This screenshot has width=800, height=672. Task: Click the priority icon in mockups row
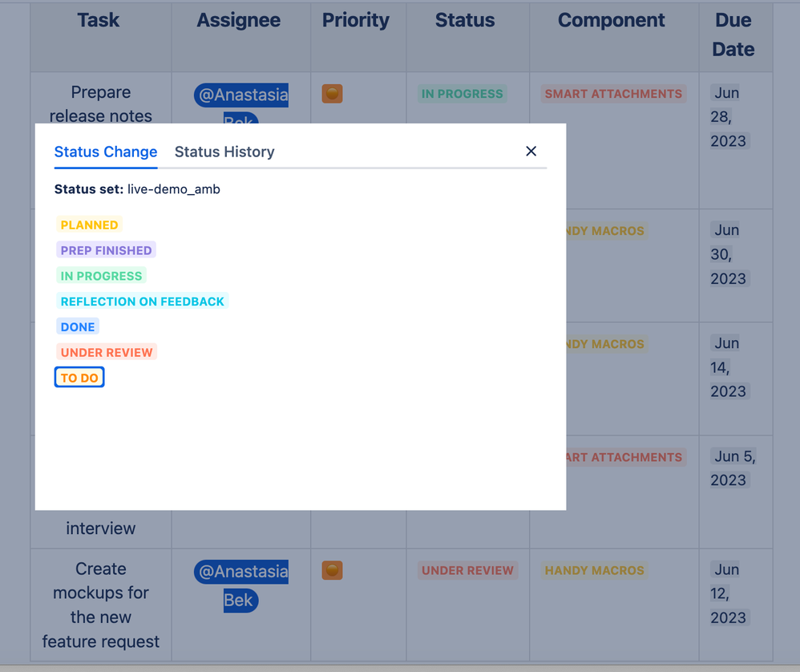(x=332, y=570)
